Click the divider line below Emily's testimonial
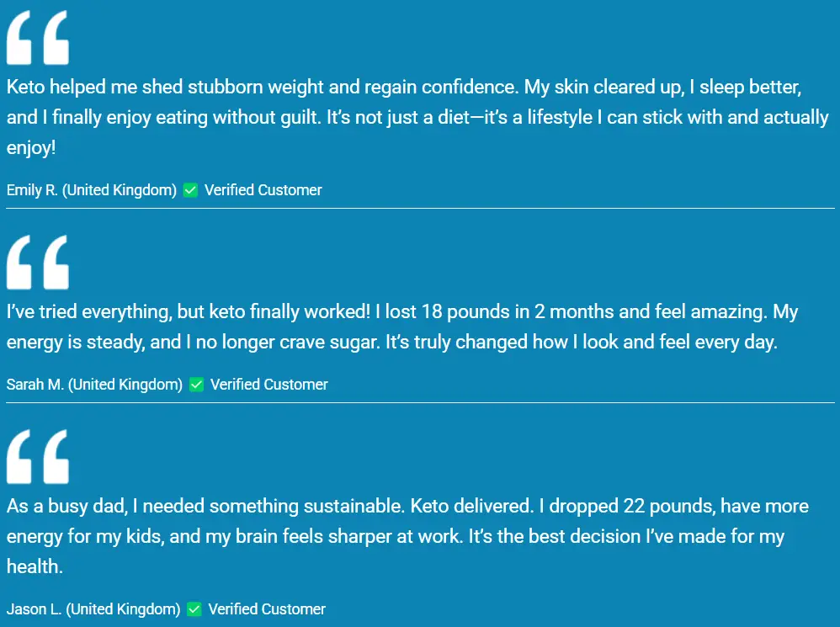Viewport: 840px width, 627px height. pos(420,208)
